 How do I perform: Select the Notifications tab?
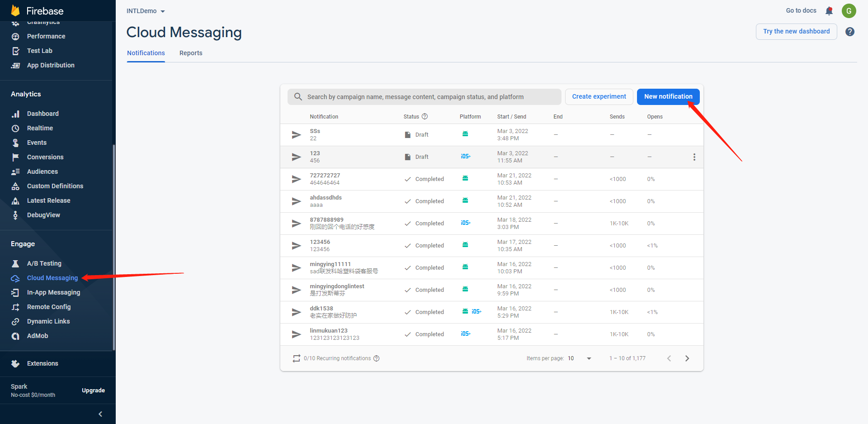[x=146, y=53]
